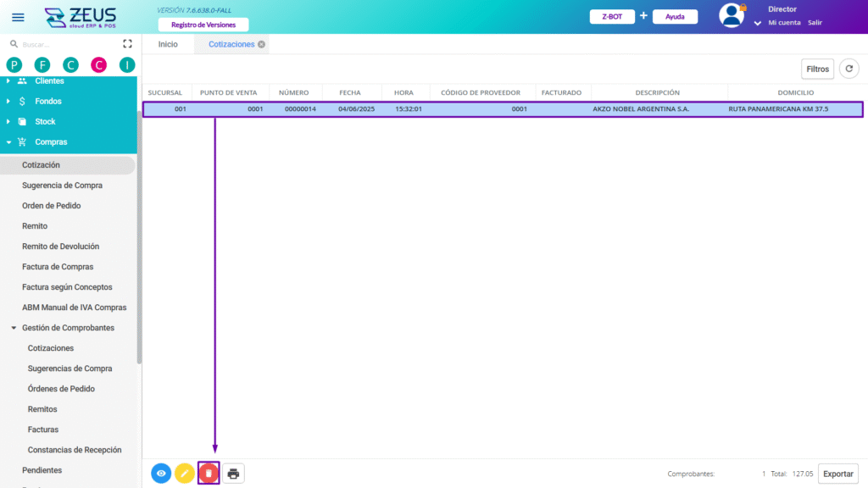Open Factura de Compras
Screen dimensions: 868x488
tap(58, 267)
